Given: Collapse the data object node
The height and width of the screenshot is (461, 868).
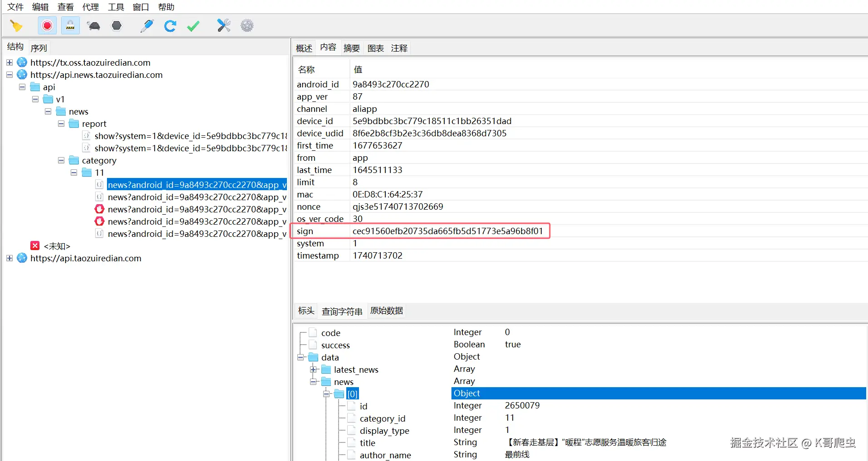Looking at the screenshot, I should [301, 357].
